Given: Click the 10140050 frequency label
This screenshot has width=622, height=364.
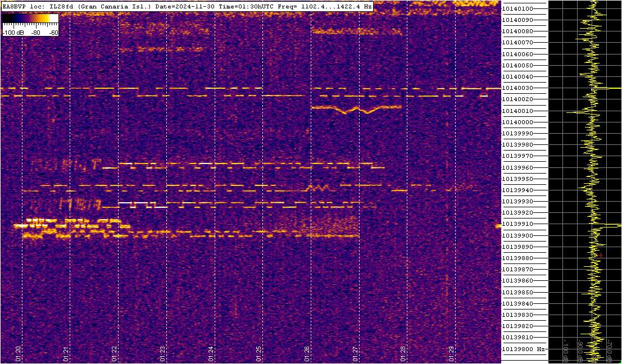Looking at the screenshot, I should (x=517, y=65).
